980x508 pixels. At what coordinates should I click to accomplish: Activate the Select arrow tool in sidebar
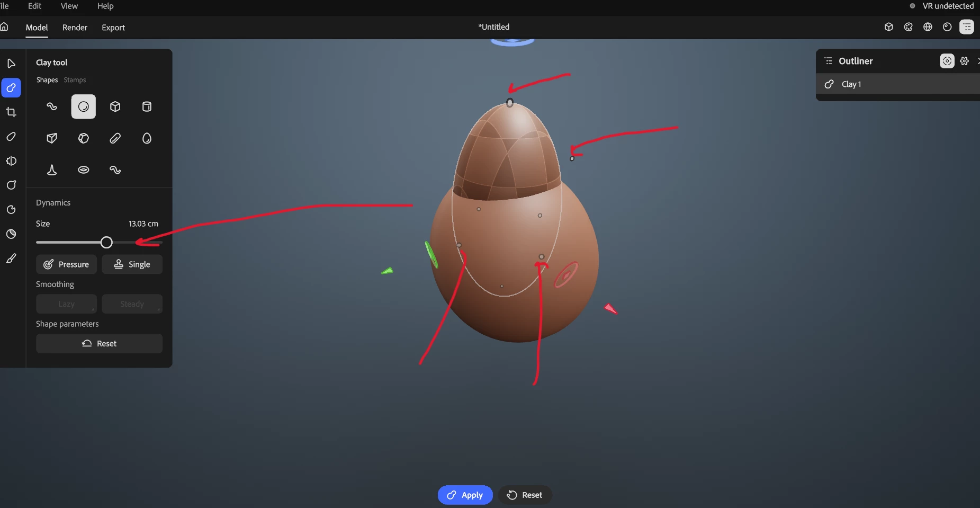pos(11,64)
